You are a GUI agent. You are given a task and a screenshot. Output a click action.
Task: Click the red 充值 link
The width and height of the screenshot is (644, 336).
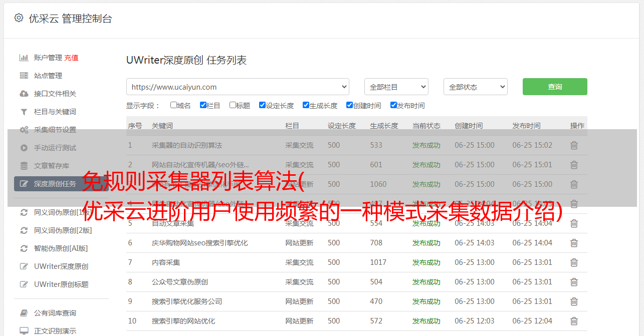tap(71, 58)
